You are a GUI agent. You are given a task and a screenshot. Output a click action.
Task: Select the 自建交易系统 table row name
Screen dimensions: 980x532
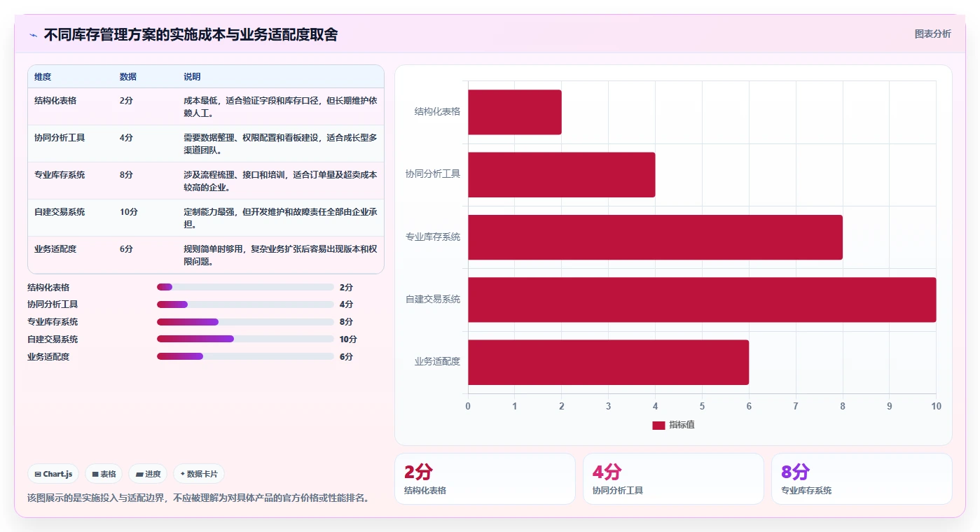pyautogui.click(x=60, y=212)
